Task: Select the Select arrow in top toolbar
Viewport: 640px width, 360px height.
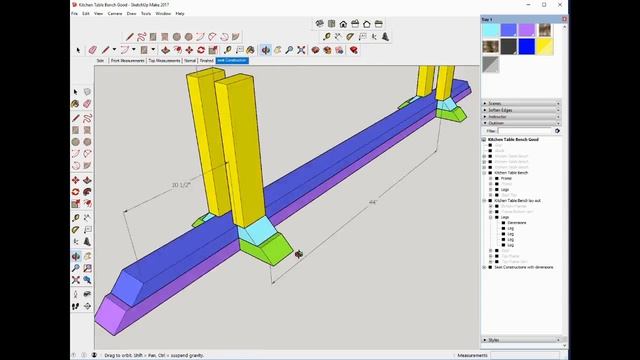Action: pos(78,50)
